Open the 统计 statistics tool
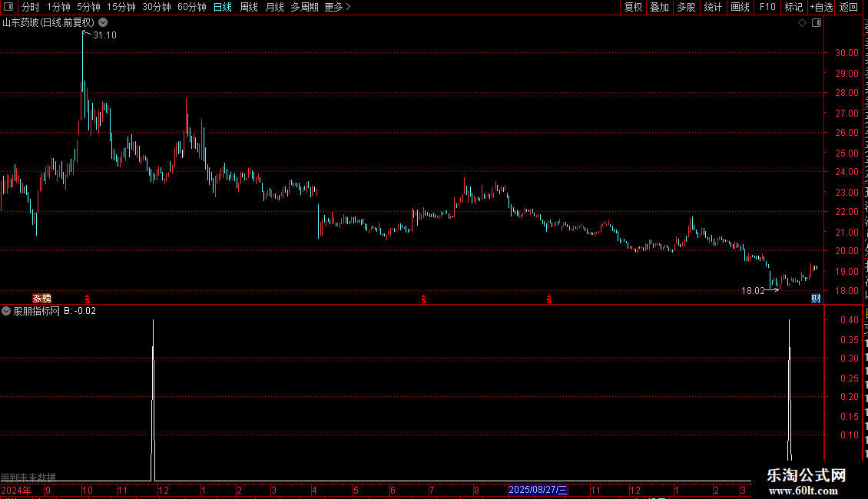Image resolution: width=868 pixels, height=499 pixels. [x=713, y=7]
